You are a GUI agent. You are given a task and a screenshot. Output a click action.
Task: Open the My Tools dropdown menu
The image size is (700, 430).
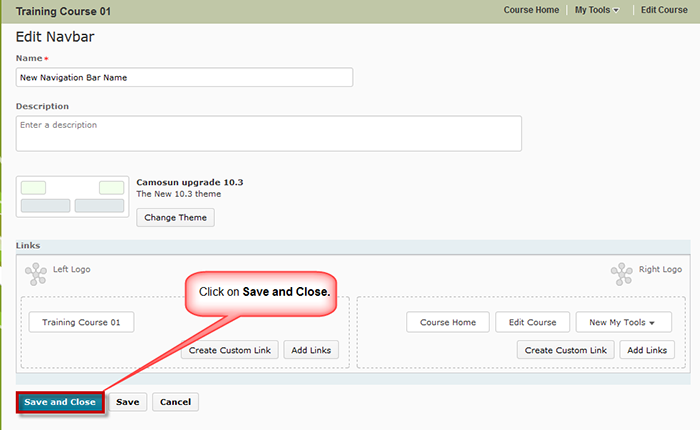coord(596,10)
